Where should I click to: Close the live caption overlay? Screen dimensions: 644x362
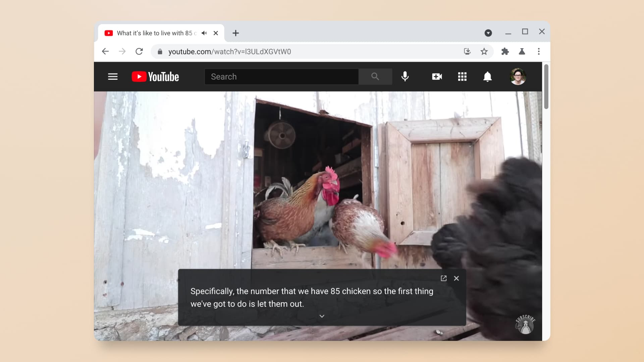point(456,278)
